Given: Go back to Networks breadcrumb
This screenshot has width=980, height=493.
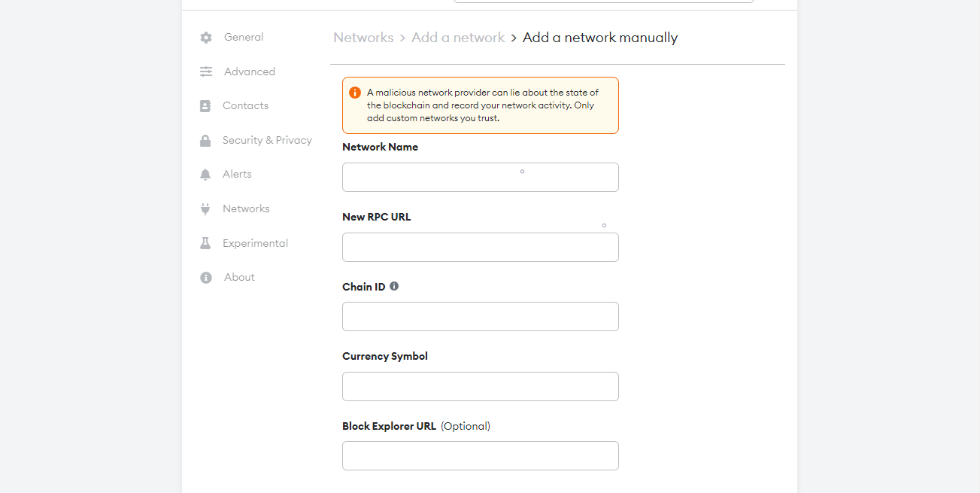Looking at the screenshot, I should pos(363,38).
